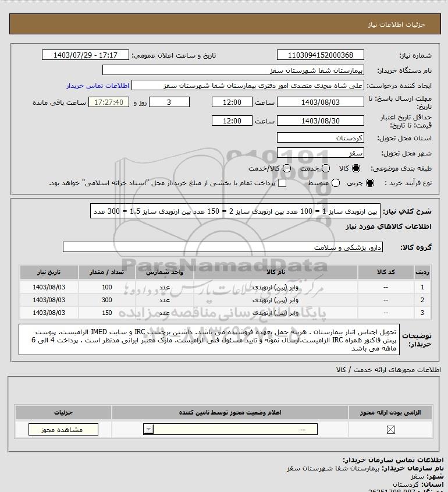Image resolution: width=448 pixels, height=492 pixels.
Task: Click the 'نام کالا' column header
Action: pos(276,272)
